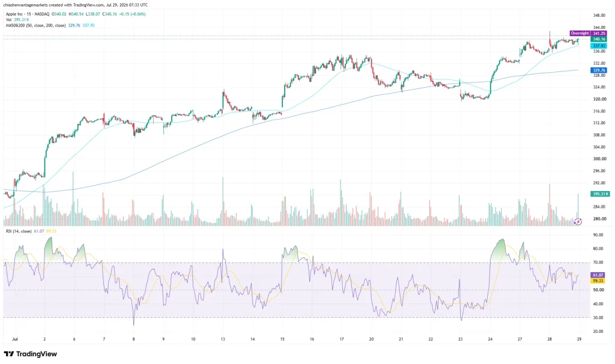Click the 332.00 price axis label
This screenshot has height=364, width=615.
coord(599,63)
